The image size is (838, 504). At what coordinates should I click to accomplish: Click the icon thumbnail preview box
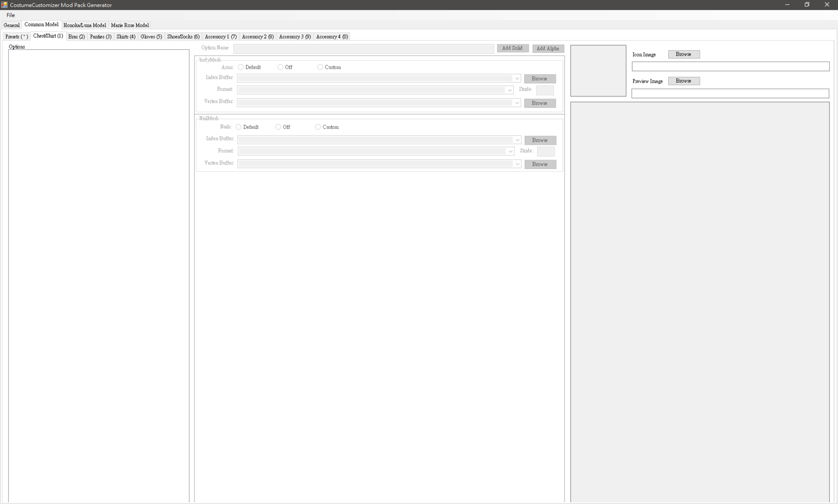coord(598,71)
